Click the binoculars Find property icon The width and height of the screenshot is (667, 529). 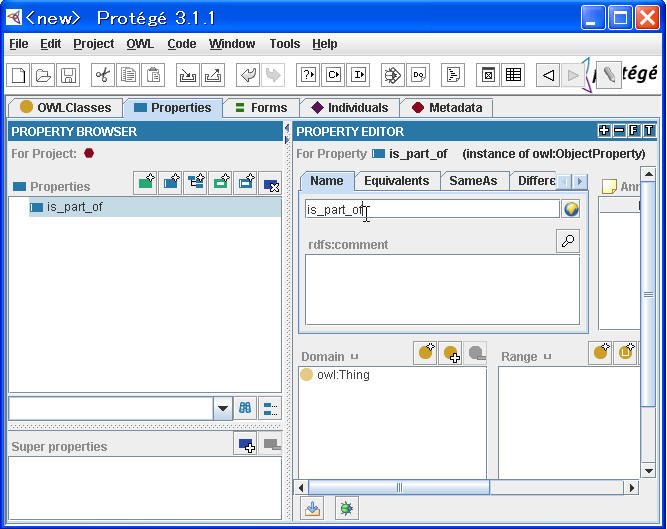tap(245, 408)
